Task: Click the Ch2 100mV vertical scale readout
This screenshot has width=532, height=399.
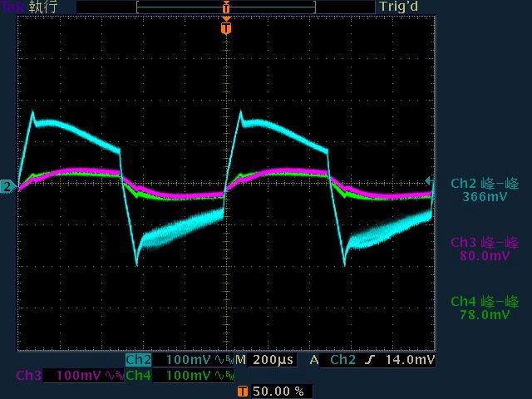Action: point(190,361)
